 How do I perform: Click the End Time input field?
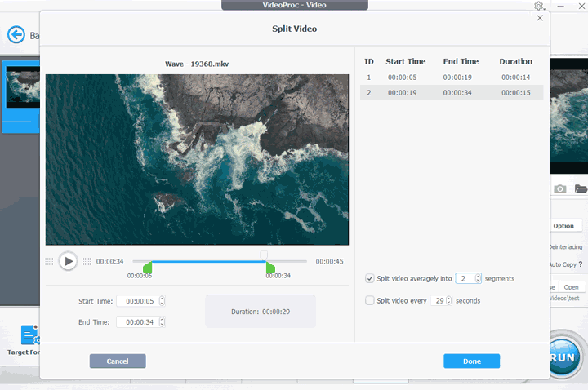tap(136, 321)
